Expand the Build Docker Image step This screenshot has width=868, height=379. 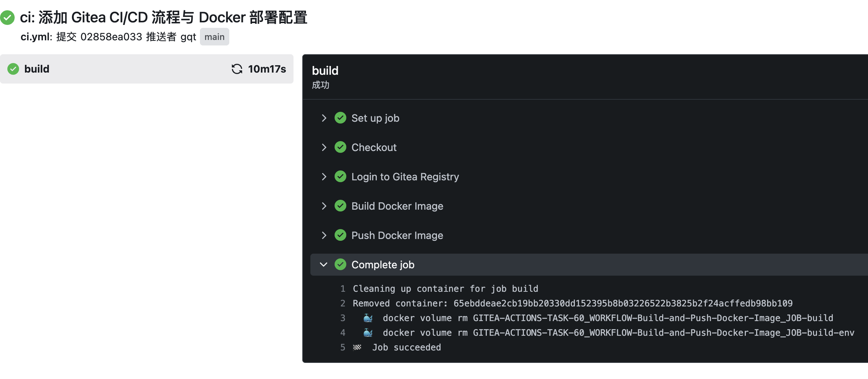[x=324, y=206]
